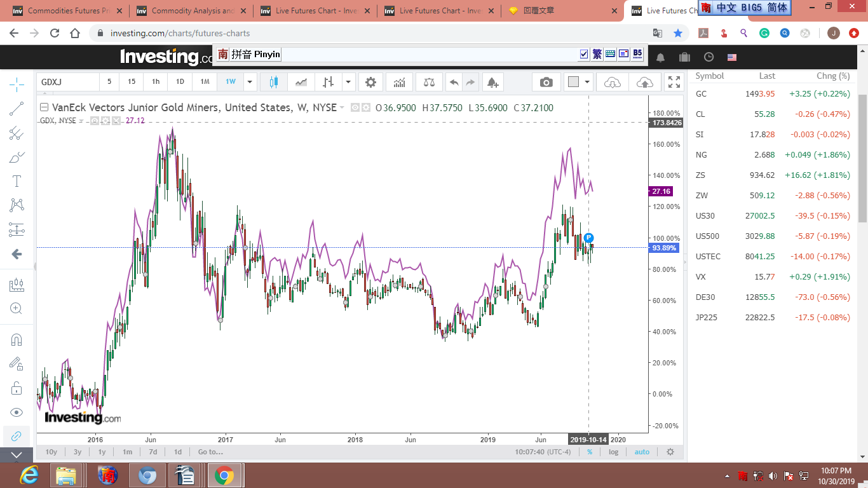Select the trend line drawing tool
868x488 pixels.
point(17,109)
